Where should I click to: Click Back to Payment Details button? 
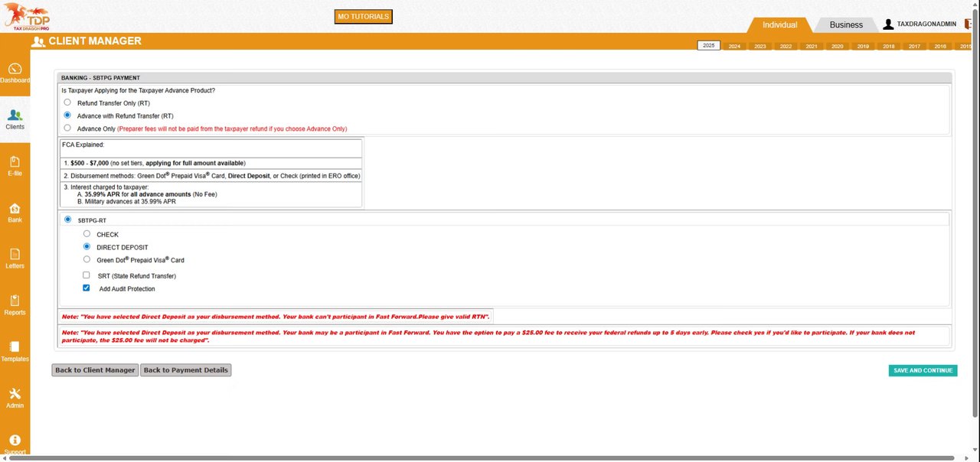pos(185,370)
